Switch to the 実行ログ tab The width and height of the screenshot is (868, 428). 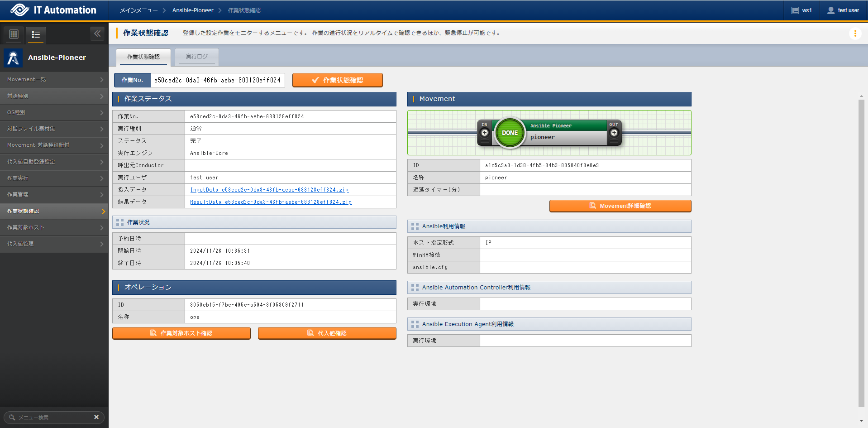click(197, 57)
